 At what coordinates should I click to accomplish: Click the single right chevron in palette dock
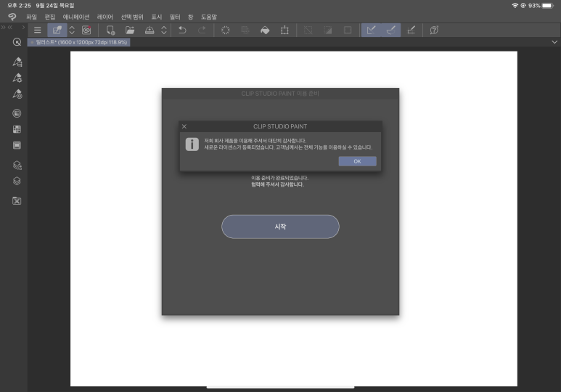click(x=23, y=27)
